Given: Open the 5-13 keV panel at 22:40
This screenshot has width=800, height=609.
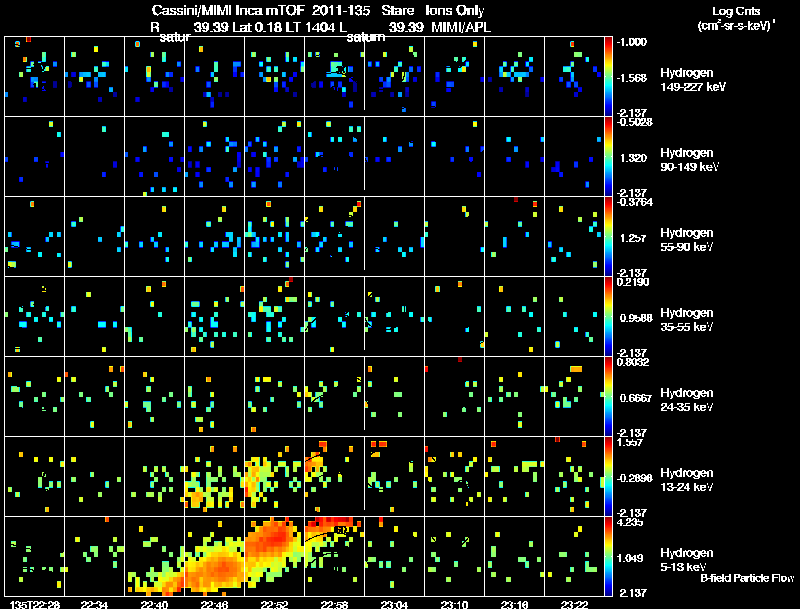Looking at the screenshot, I should point(155,556).
